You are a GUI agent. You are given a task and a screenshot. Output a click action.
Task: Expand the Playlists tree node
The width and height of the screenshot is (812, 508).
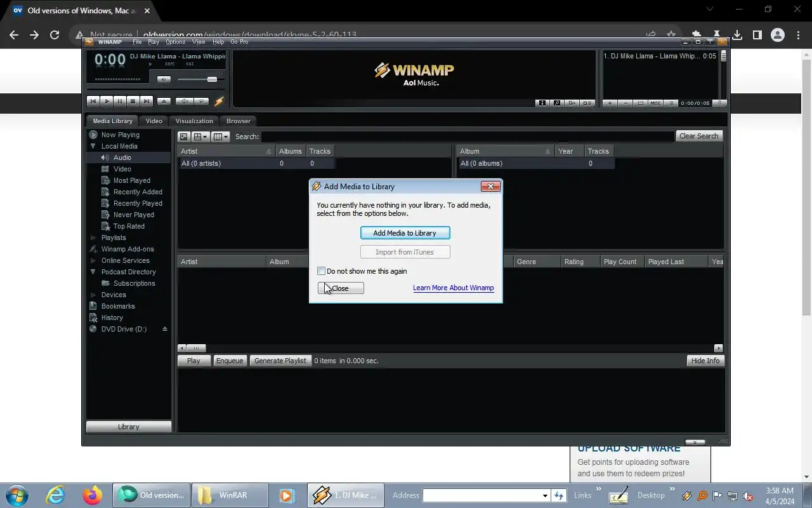pos(93,237)
